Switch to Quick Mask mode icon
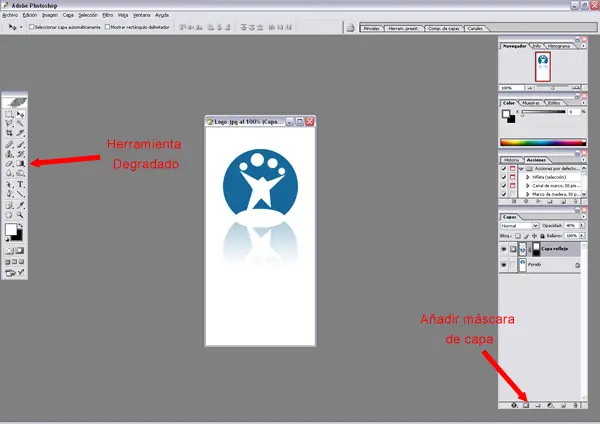Screen dimensions: 600x424 [x=20, y=251]
